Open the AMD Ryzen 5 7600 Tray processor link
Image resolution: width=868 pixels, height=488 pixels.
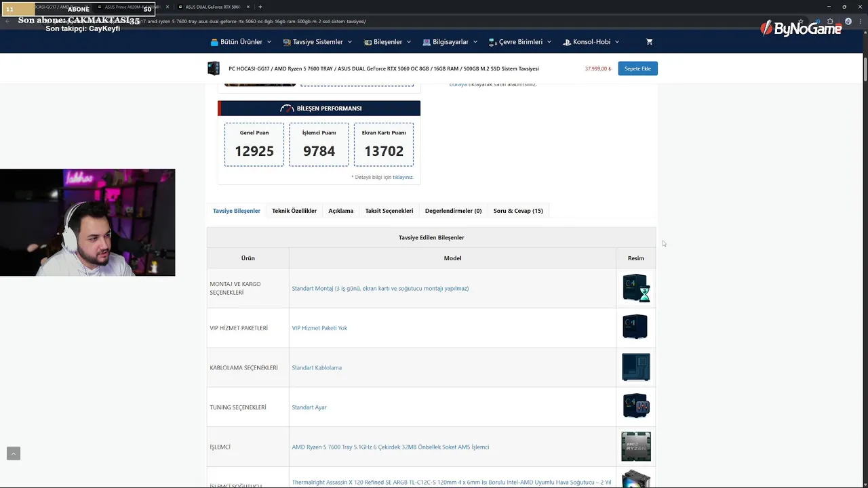pos(391,447)
